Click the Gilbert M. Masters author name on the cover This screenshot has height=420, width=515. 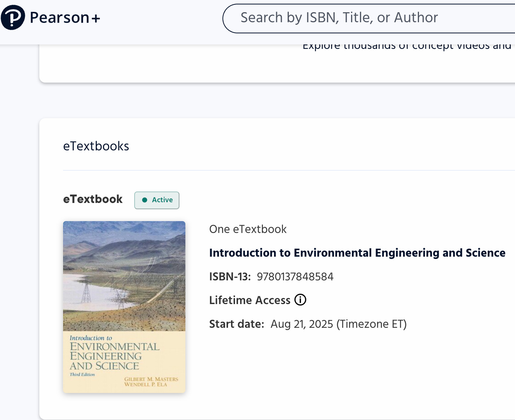tap(151, 379)
